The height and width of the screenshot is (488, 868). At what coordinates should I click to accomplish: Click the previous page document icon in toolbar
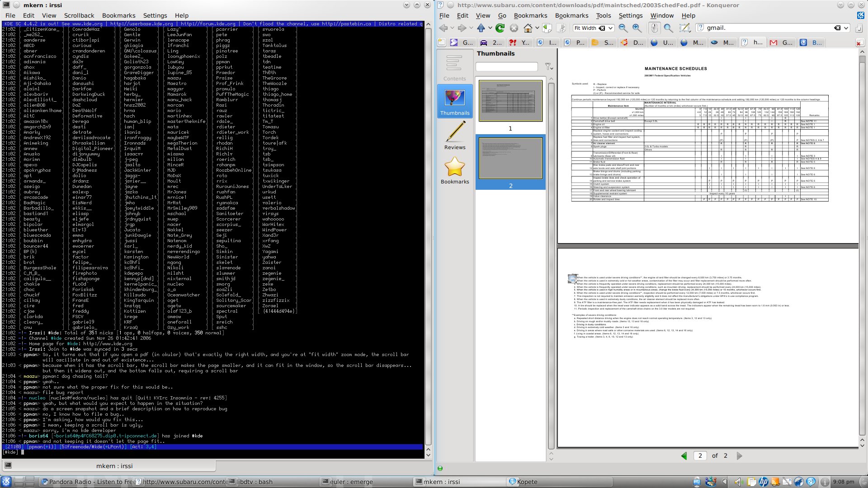point(547,28)
